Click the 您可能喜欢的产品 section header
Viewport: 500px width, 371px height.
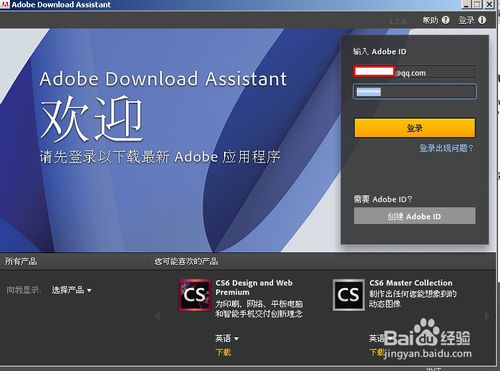(186, 261)
